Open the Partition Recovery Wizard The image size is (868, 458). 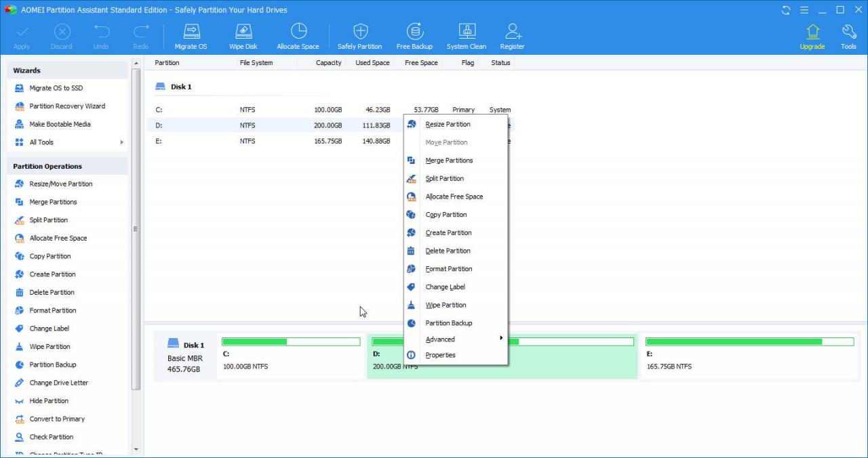[x=67, y=106]
